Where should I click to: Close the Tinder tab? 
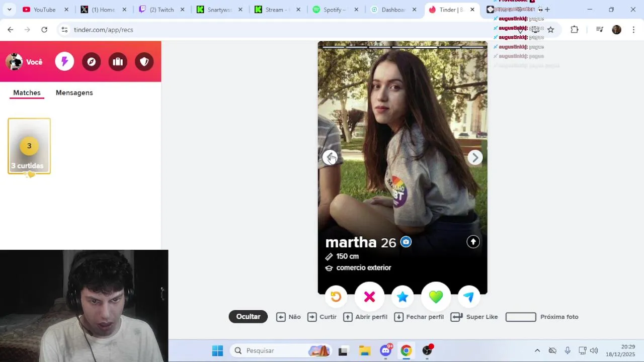tap(472, 10)
